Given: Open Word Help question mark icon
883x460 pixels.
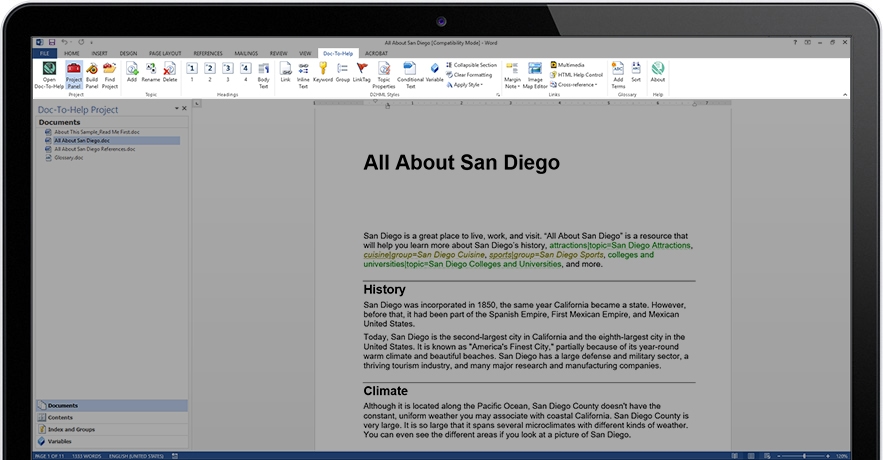Looking at the screenshot, I should [795, 42].
